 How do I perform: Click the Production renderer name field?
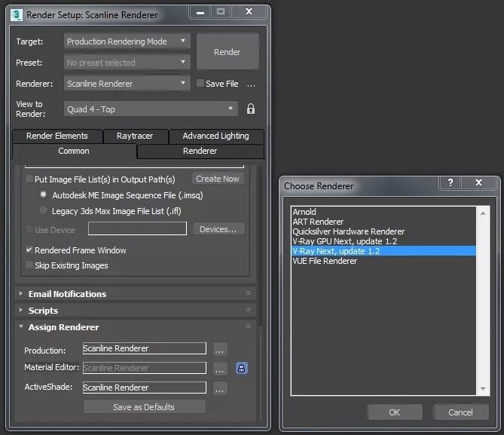tap(145, 348)
